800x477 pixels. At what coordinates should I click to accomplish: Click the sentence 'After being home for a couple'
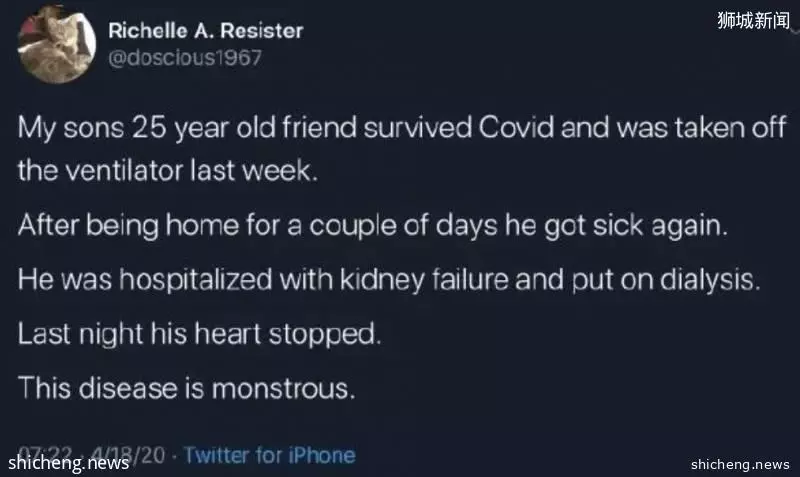coord(372,225)
